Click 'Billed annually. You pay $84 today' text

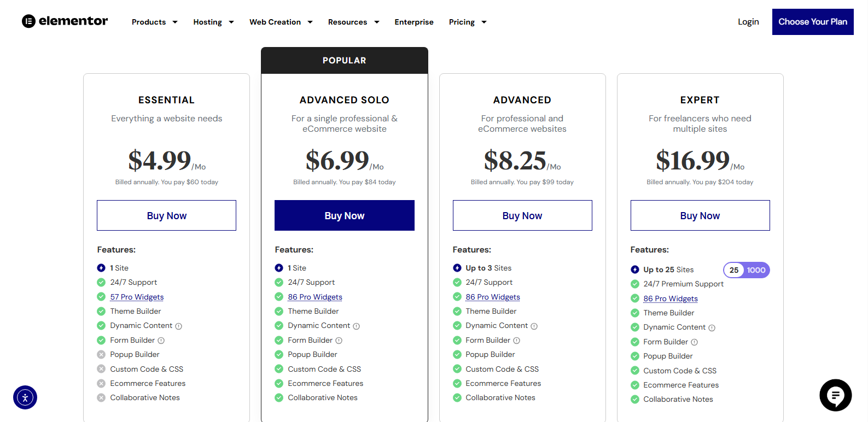tap(345, 182)
